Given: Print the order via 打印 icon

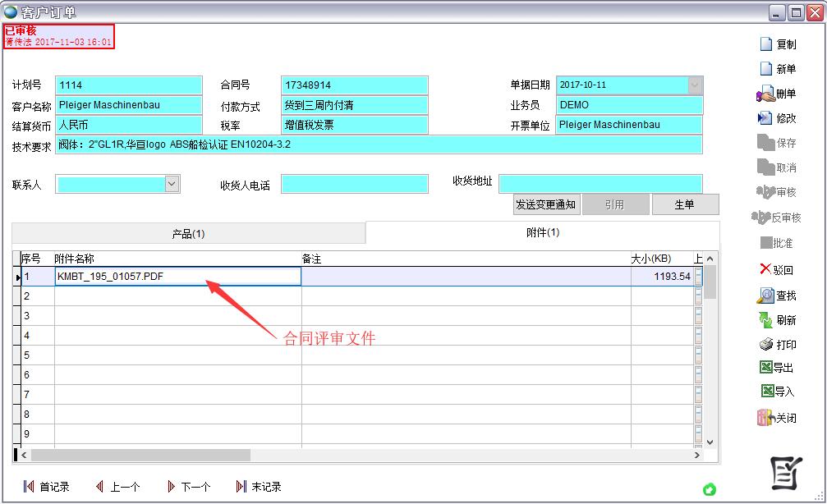Looking at the screenshot, I should click(765, 345).
